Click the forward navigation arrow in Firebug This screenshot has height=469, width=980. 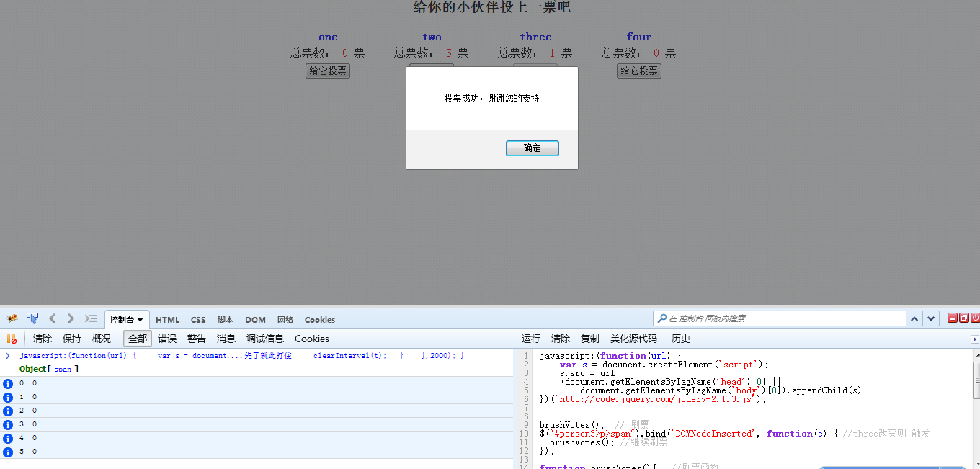click(71, 318)
